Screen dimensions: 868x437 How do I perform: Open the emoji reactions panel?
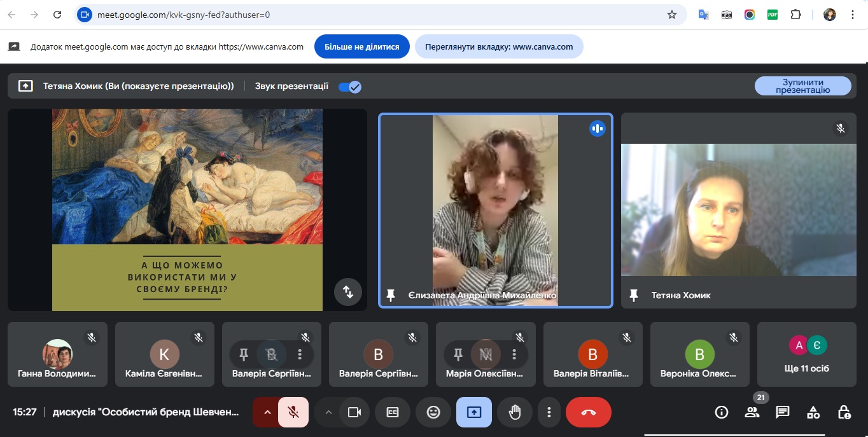(433, 412)
